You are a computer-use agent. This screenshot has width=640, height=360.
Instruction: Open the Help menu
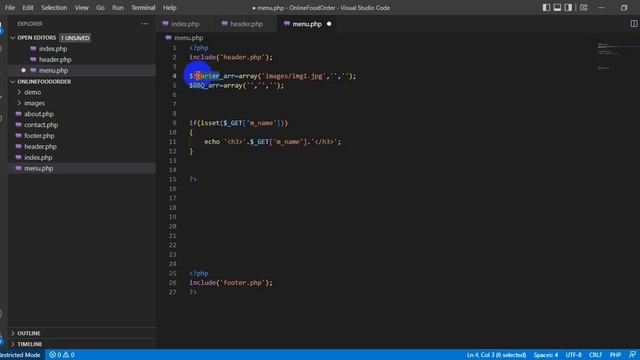(x=169, y=8)
